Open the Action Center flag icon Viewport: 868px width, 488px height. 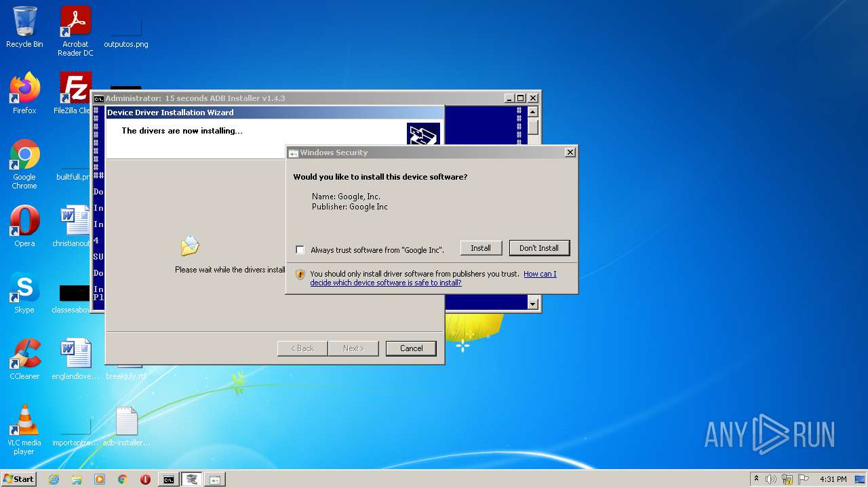click(x=804, y=479)
